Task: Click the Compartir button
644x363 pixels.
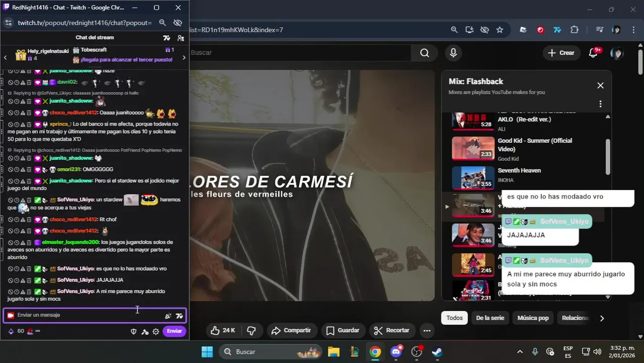Action: click(x=291, y=330)
